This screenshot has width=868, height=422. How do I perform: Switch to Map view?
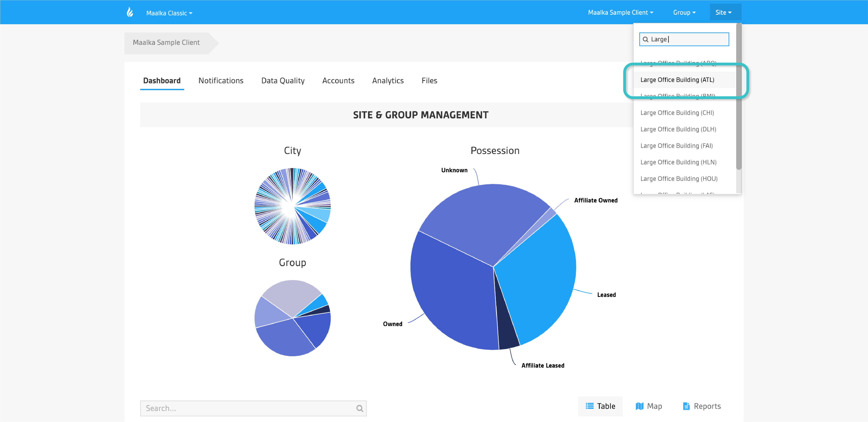[x=649, y=406]
